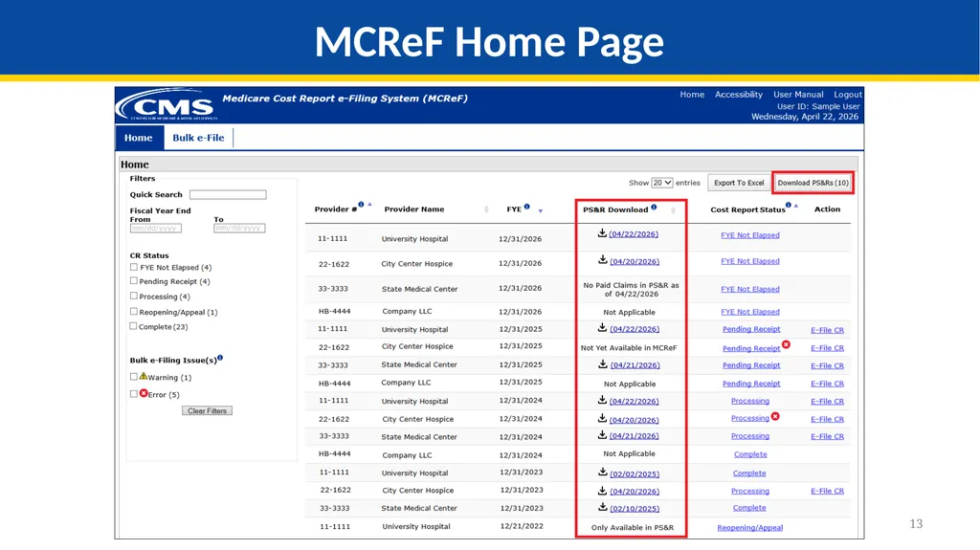Open the Bulk e-File tab
This screenshot has height=550, width=980.
[198, 138]
